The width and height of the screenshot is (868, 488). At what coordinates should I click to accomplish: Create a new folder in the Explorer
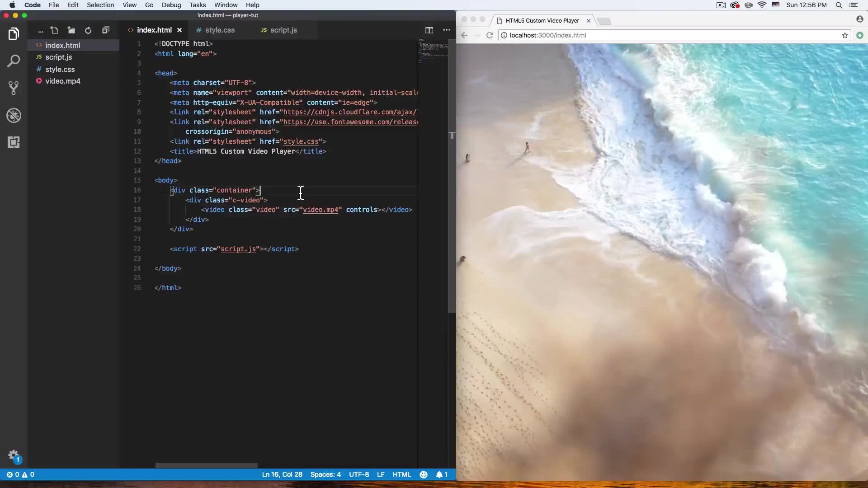[71, 30]
